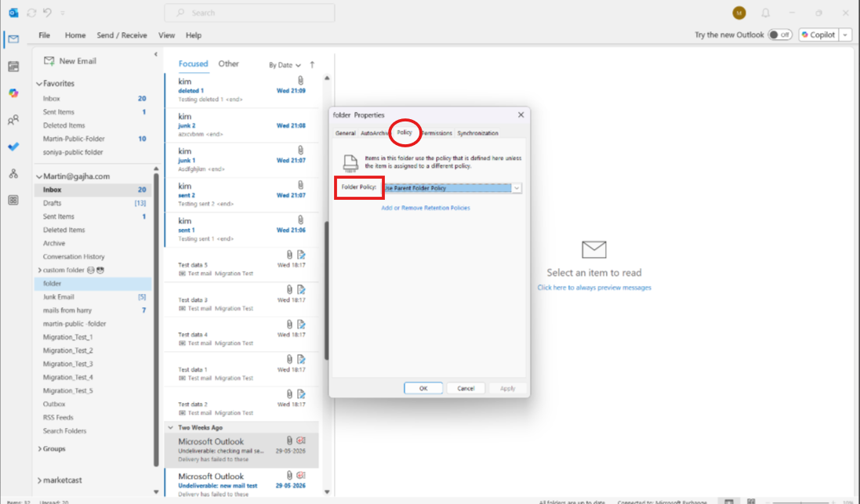Click the message list scrollbar thumb
The height and width of the screenshot is (504, 860).
click(327, 291)
